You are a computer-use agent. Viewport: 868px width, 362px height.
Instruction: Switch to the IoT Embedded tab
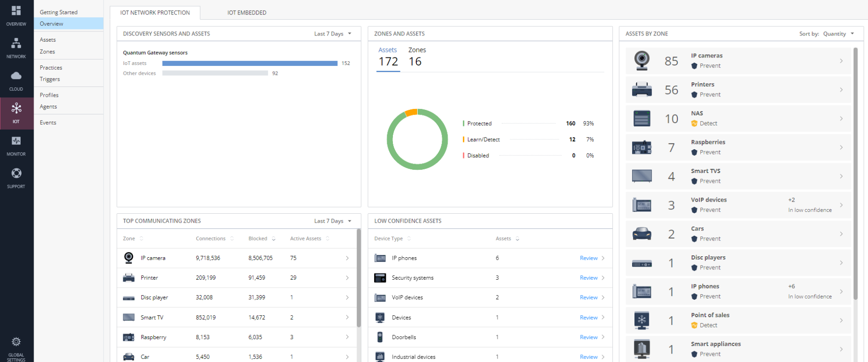(x=247, y=13)
